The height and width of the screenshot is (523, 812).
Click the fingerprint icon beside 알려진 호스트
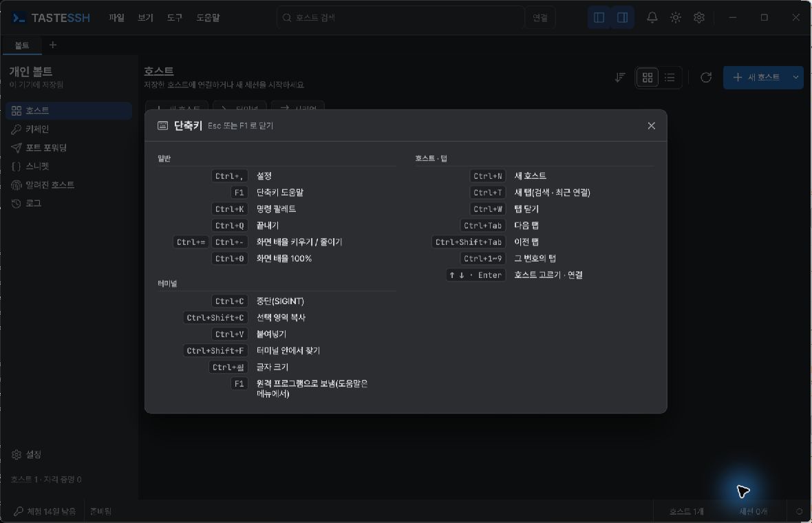pyautogui.click(x=17, y=185)
